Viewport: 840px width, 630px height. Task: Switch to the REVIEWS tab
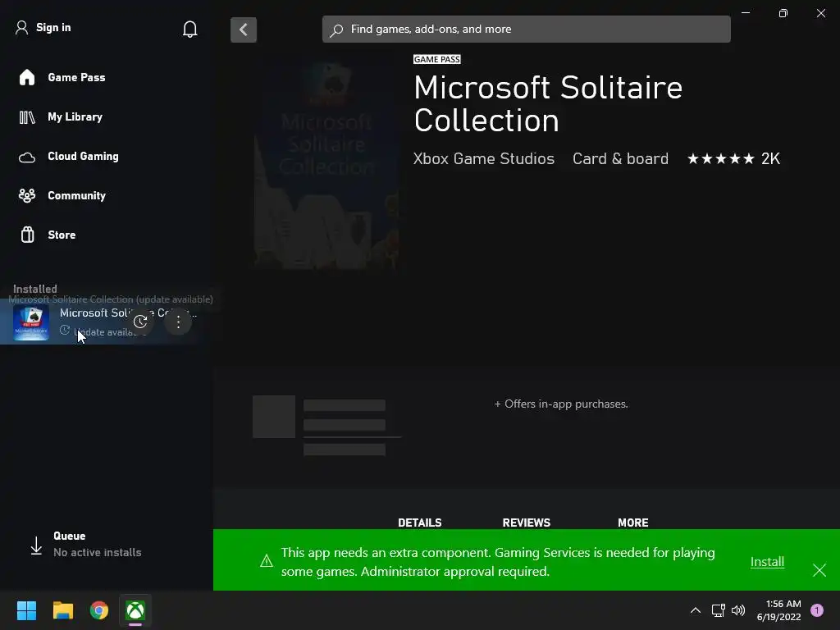(x=526, y=523)
